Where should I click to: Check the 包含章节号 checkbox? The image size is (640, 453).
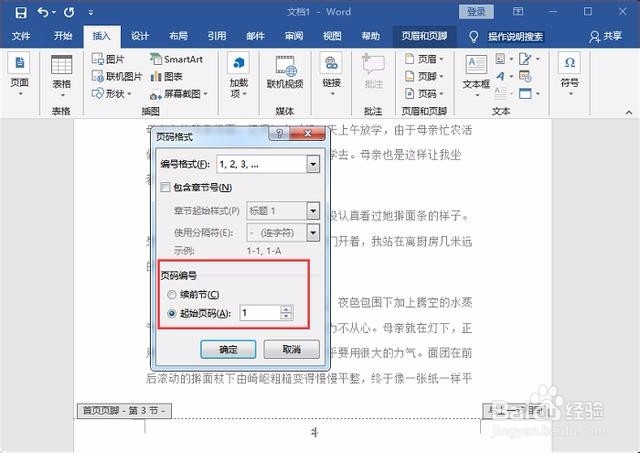[165, 187]
